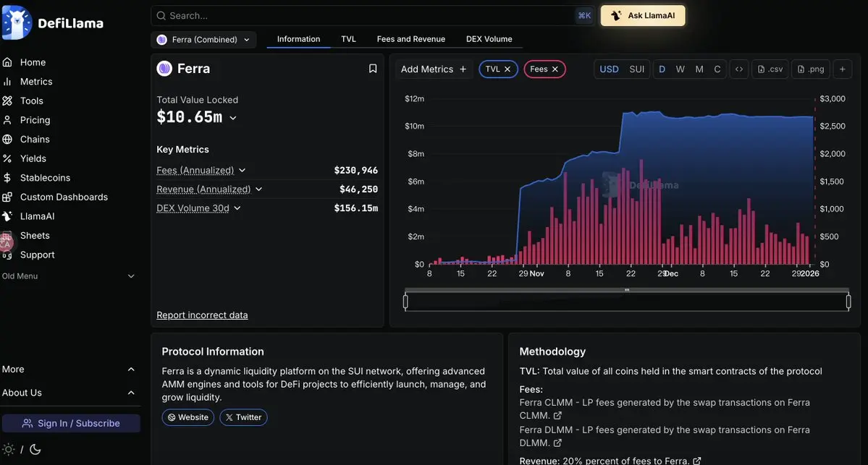
Task: Click the embed code icon in chart toolbar
Action: point(738,69)
